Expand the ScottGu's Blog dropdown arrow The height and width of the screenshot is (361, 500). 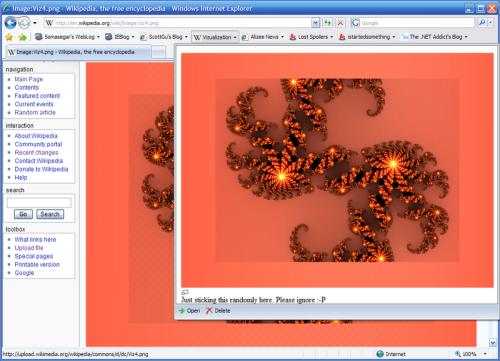(x=186, y=37)
